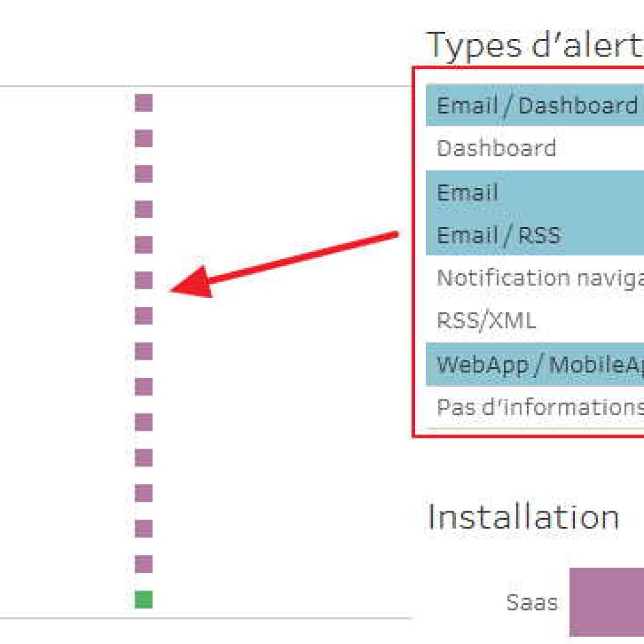Click the topmost purple square marker
The width and height of the screenshot is (644, 644).
144,103
